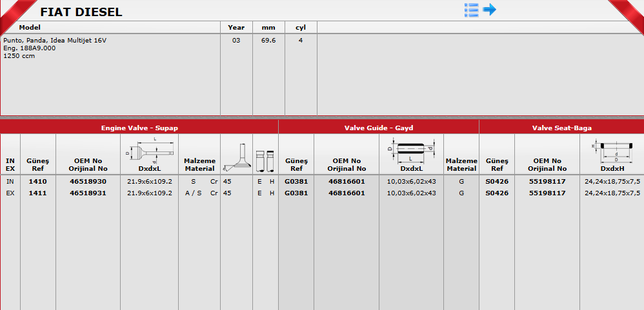
Task: Click the valve guide dimension diagram
Action: coord(411,148)
